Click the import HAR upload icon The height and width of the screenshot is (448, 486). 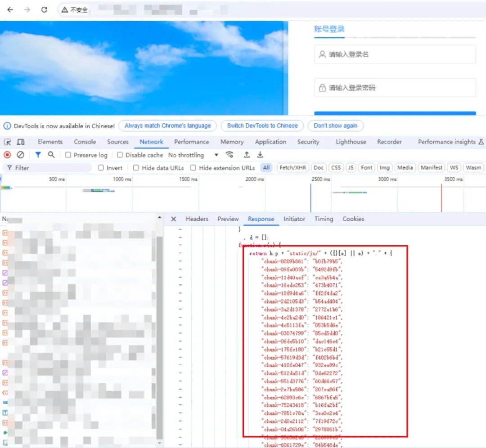pos(247,155)
